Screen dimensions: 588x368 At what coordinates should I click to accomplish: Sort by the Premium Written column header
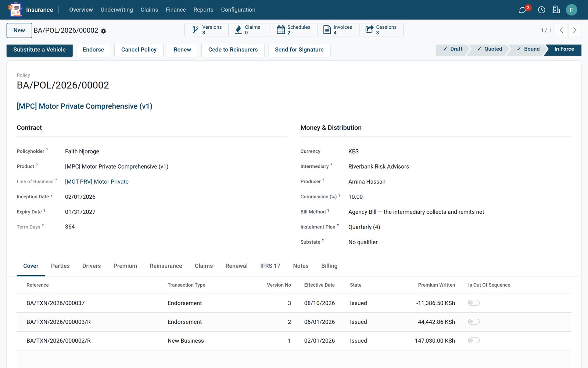tap(436, 285)
